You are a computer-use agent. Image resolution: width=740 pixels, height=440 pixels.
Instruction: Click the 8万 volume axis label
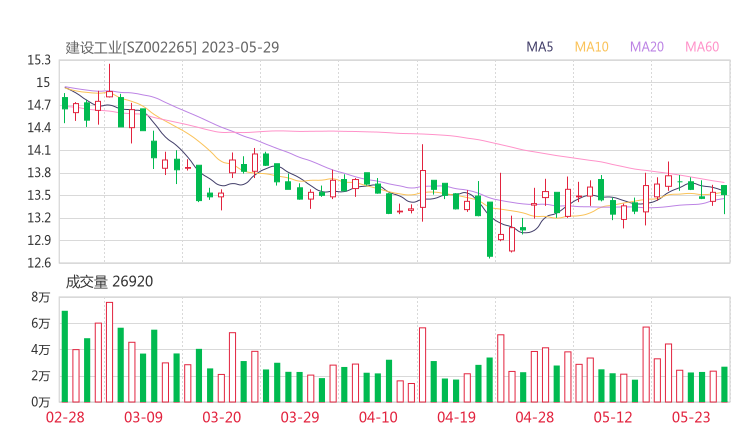41,297
